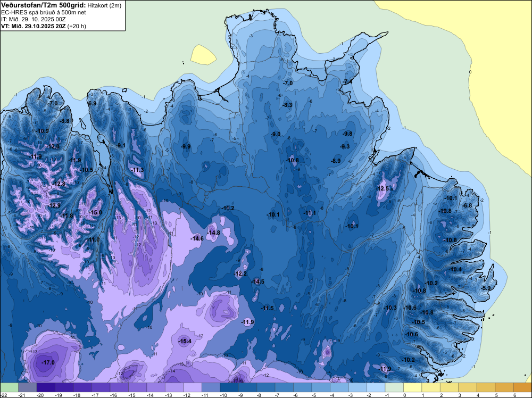Click the -11.2 temperature label
Screen dimensions: 532x398
pyautogui.click(x=227, y=208)
